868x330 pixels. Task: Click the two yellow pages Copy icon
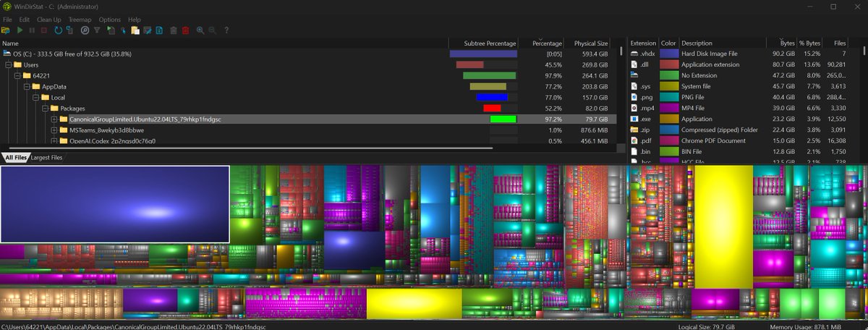coord(135,30)
